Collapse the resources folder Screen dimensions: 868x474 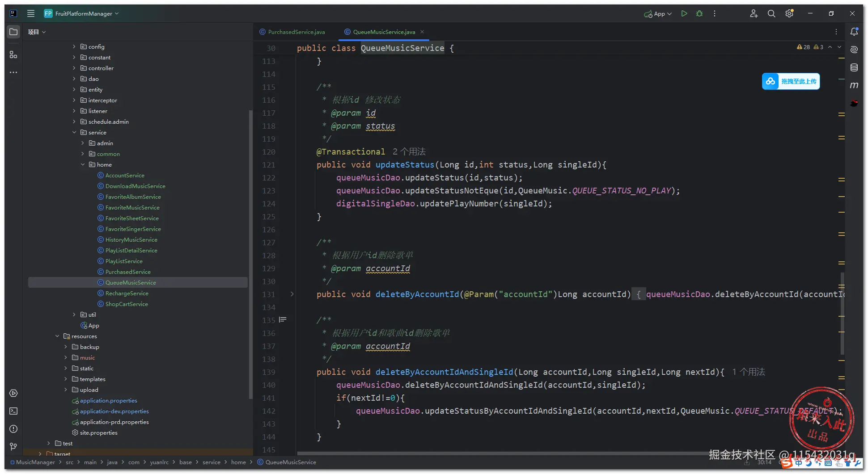pos(57,336)
